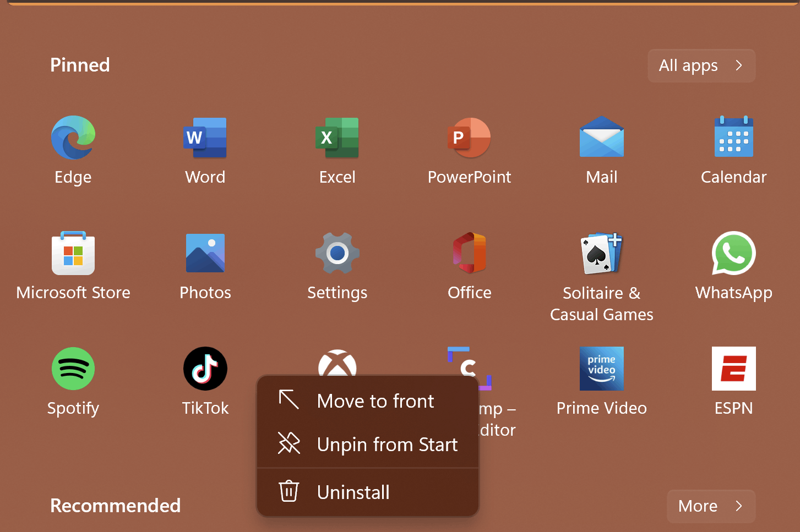Launch Word from pinned apps

pyautogui.click(x=205, y=138)
